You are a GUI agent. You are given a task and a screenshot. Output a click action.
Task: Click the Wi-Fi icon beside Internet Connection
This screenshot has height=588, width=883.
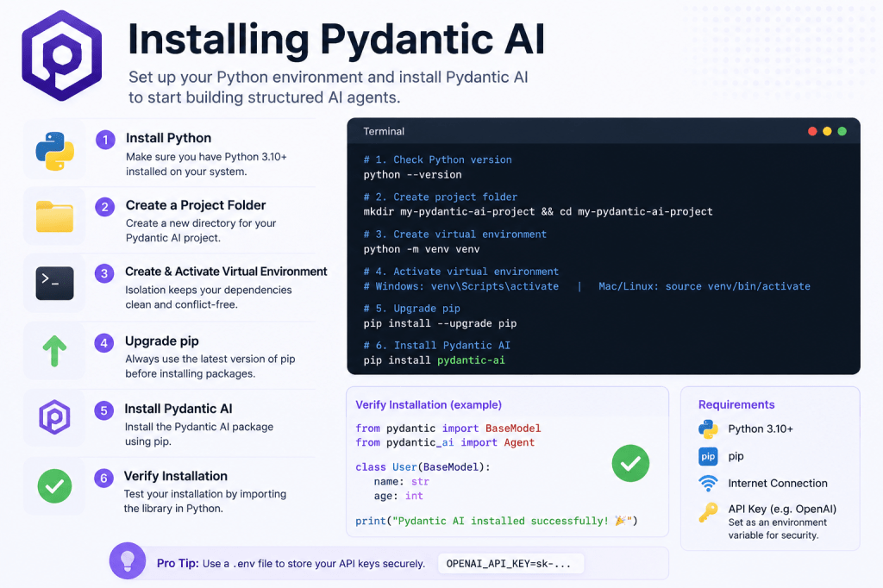click(x=709, y=483)
